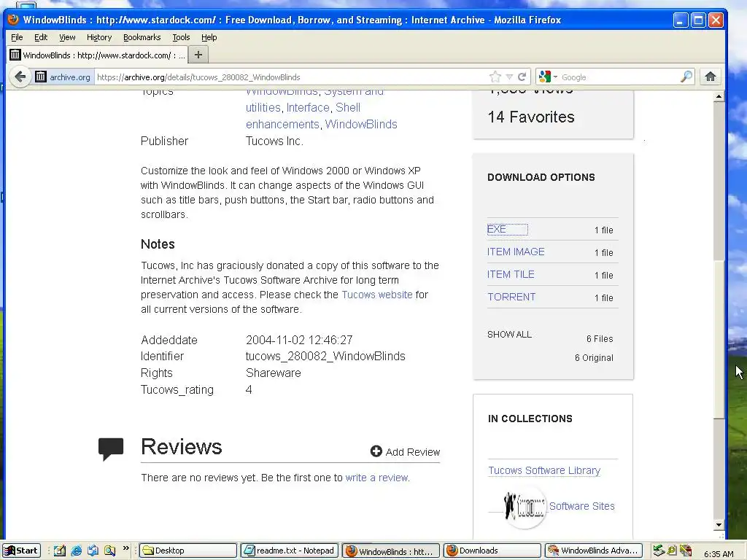Expand the quick launch overflow chevron
This screenshot has width=747, height=560.
click(125, 548)
